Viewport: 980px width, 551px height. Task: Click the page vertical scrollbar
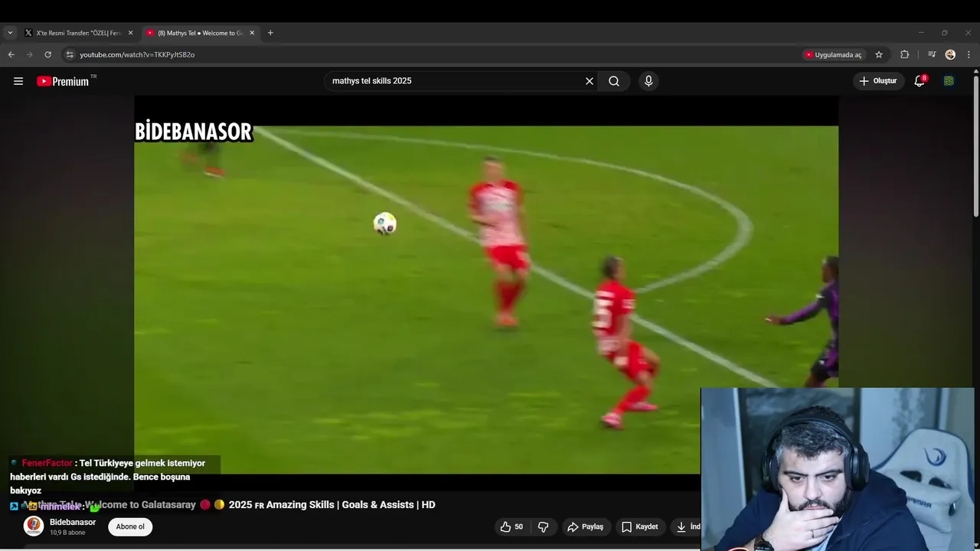976,145
